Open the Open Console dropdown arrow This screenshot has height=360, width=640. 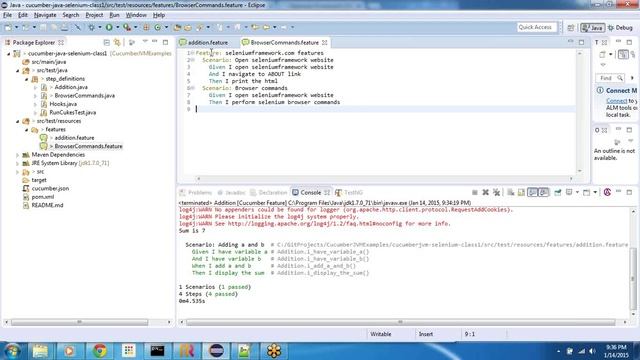pos(595,192)
